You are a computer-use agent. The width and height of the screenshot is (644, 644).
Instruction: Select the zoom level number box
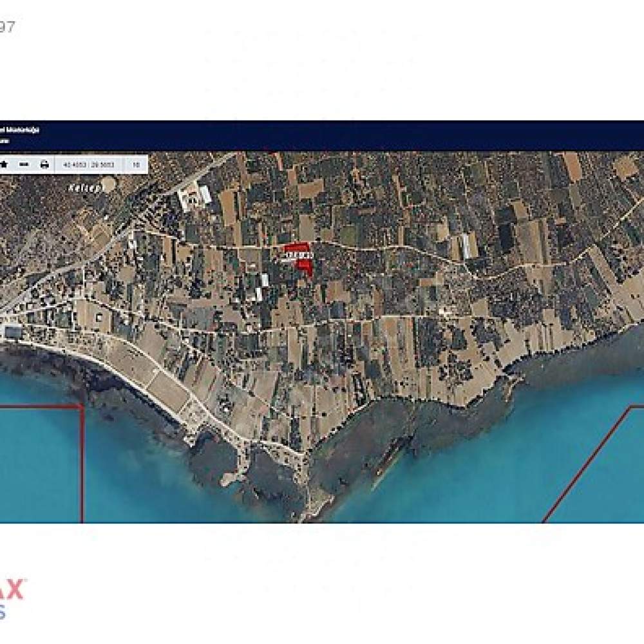point(136,165)
